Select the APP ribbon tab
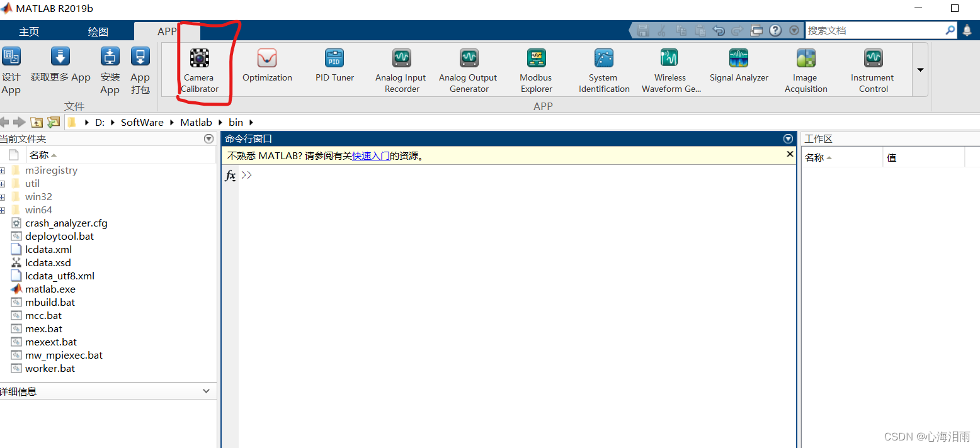 167,31
